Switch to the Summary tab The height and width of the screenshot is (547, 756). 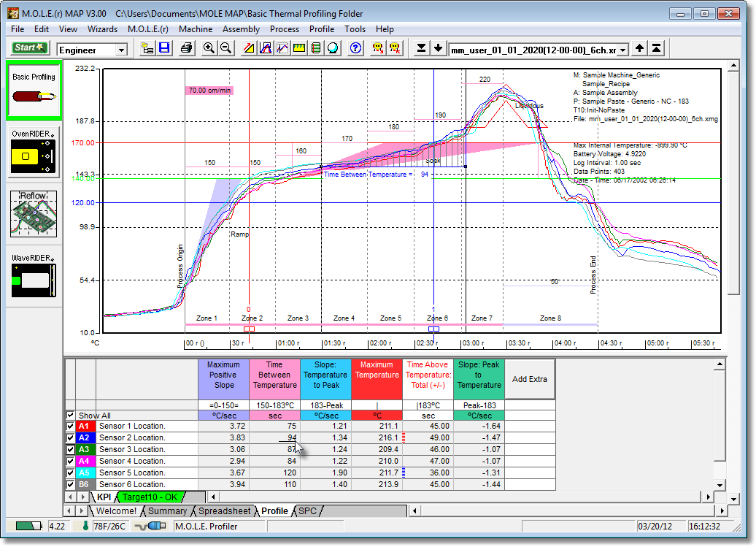[167, 510]
